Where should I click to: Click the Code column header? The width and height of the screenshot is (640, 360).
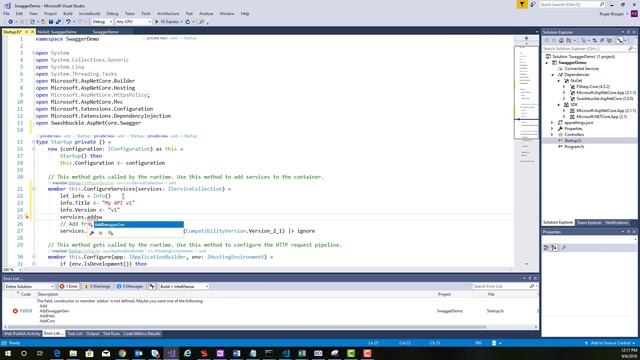(x=26, y=294)
